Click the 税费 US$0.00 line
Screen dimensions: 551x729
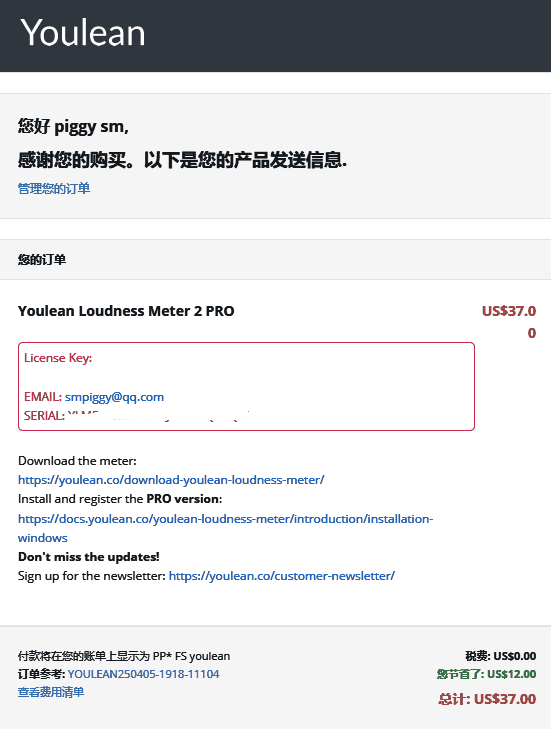point(500,656)
